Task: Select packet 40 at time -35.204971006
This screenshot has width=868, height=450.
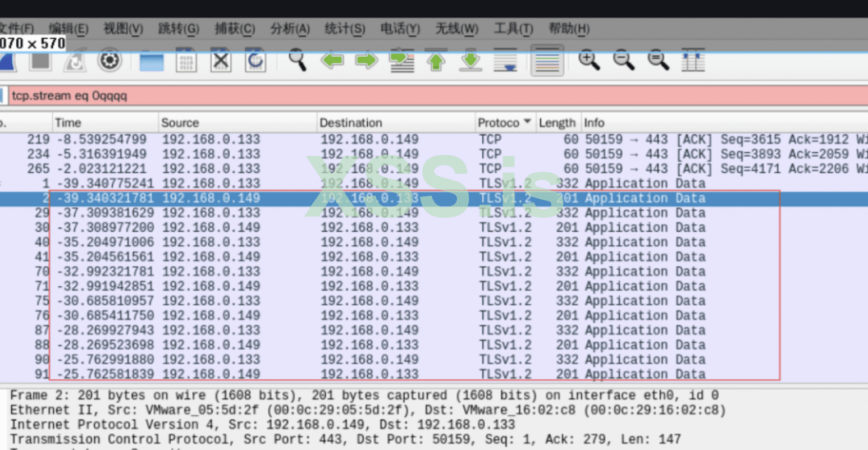Action: click(434, 242)
